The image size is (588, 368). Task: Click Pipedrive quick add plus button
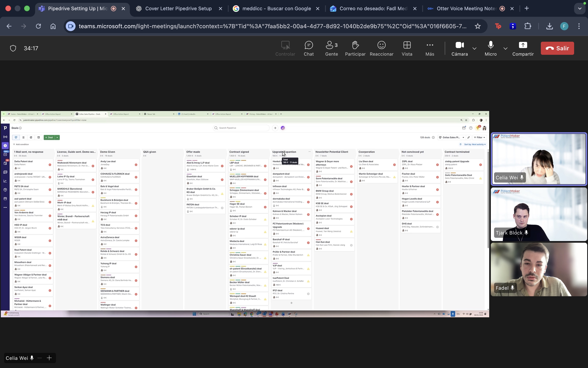click(275, 128)
